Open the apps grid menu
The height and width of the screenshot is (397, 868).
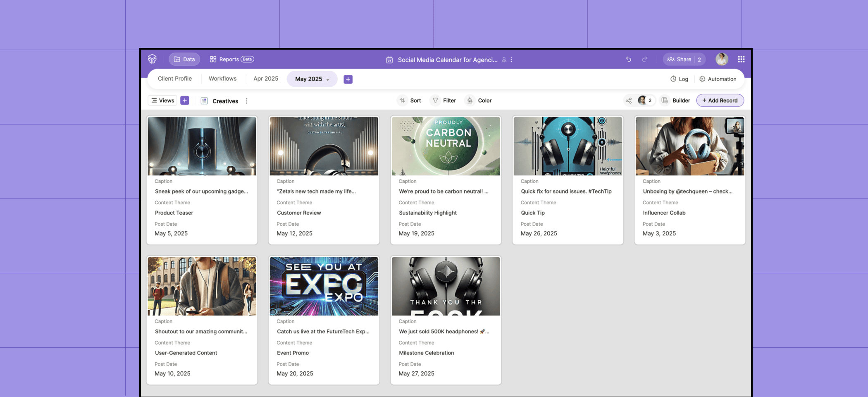point(741,59)
